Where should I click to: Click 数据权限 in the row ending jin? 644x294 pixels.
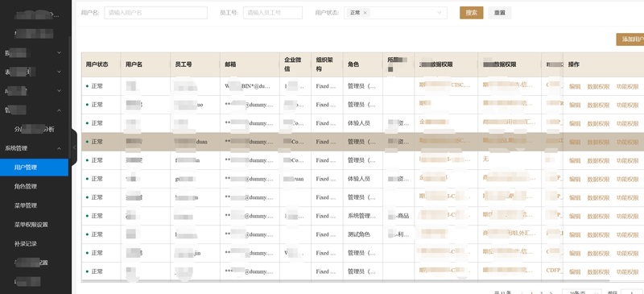tap(598, 253)
